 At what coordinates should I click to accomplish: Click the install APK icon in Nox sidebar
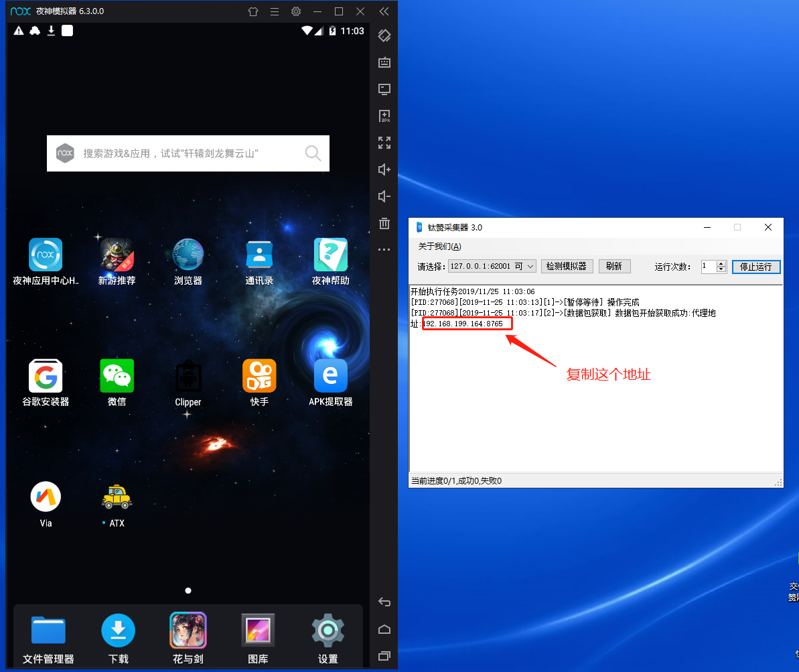click(x=384, y=117)
